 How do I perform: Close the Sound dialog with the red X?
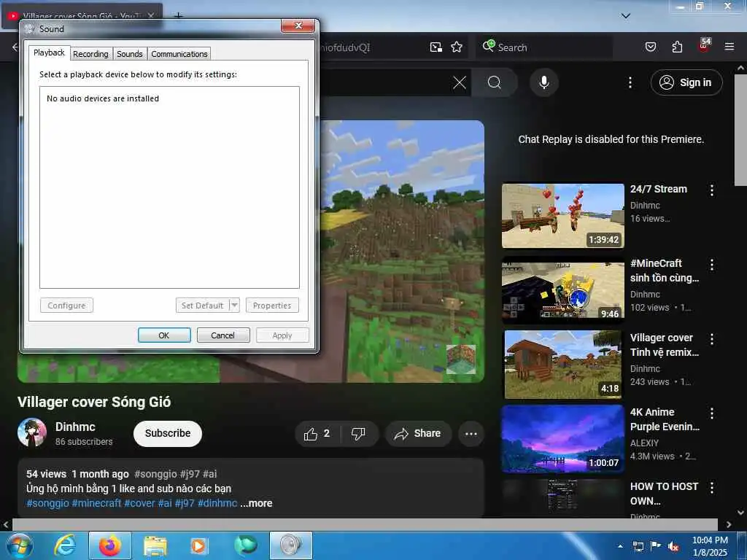(298, 26)
